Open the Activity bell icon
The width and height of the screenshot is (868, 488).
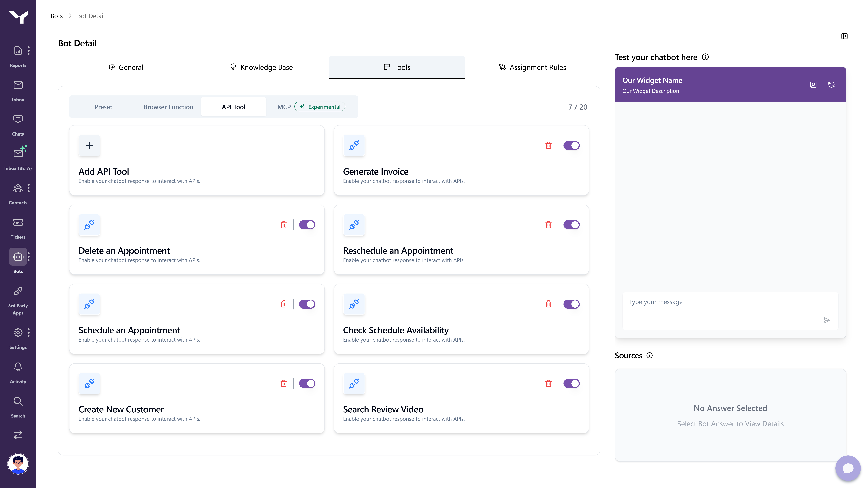18,367
